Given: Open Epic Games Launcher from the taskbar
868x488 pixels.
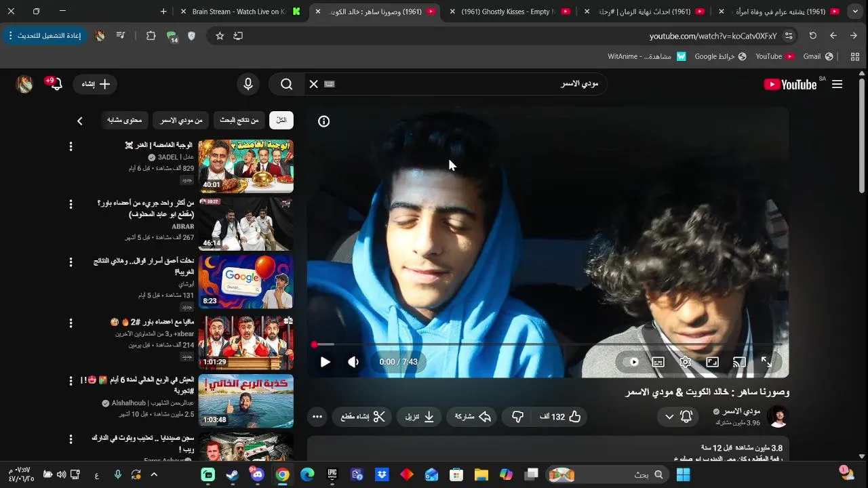Looking at the screenshot, I should click(332, 474).
